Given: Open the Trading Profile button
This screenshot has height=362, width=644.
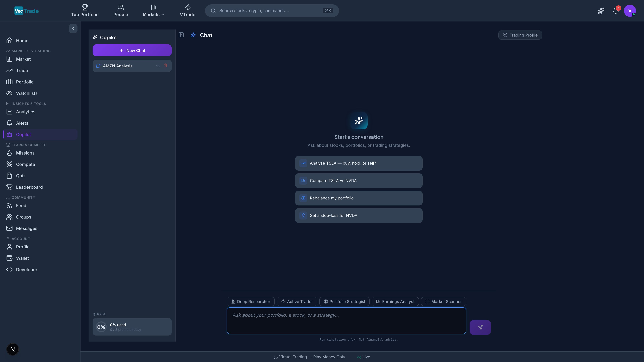Looking at the screenshot, I should click(520, 35).
